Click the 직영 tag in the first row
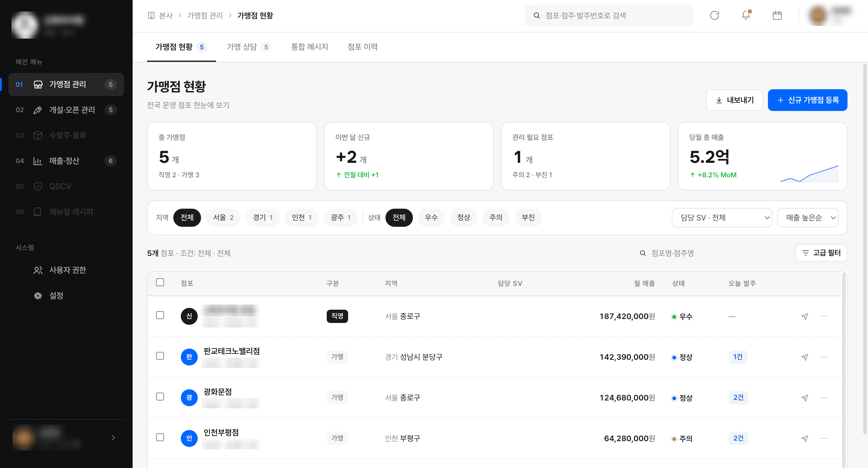 click(337, 316)
